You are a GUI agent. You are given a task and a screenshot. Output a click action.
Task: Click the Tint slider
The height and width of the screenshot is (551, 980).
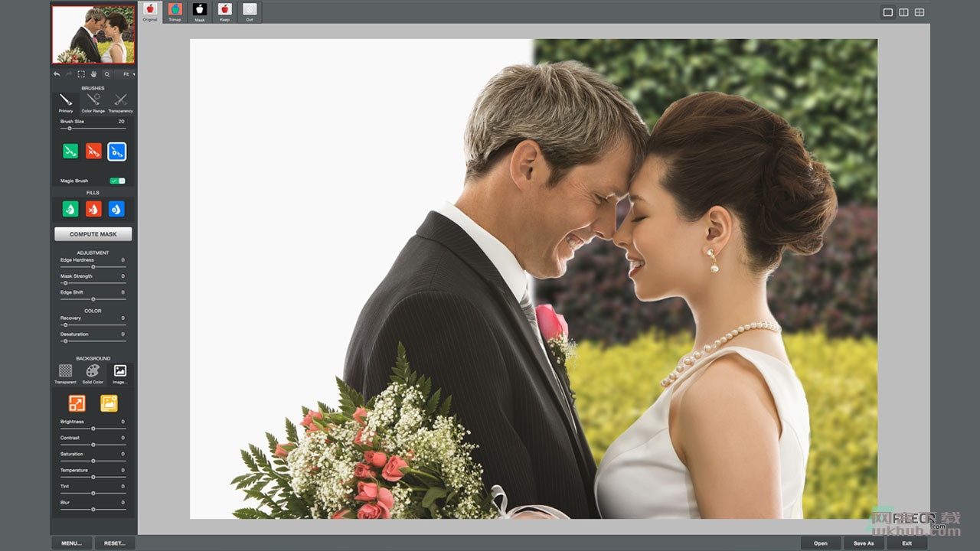point(93,493)
